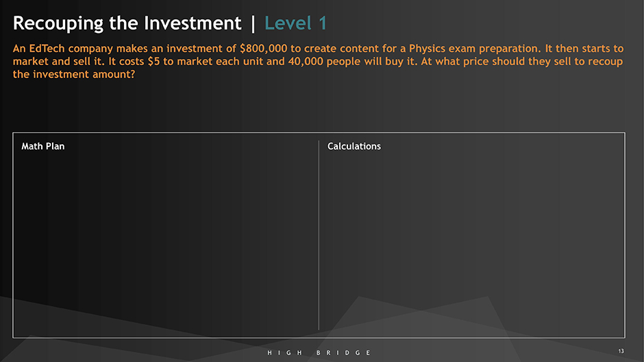The width and height of the screenshot is (644, 362).
Task: Click the "Calculations" heading
Action: pos(354,146)
